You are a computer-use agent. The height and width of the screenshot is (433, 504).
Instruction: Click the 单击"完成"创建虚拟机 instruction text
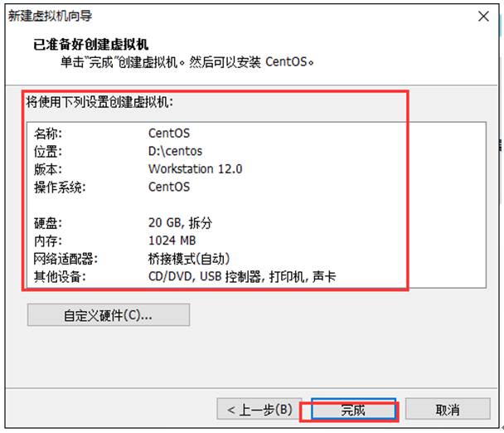(x=119, y=62)
